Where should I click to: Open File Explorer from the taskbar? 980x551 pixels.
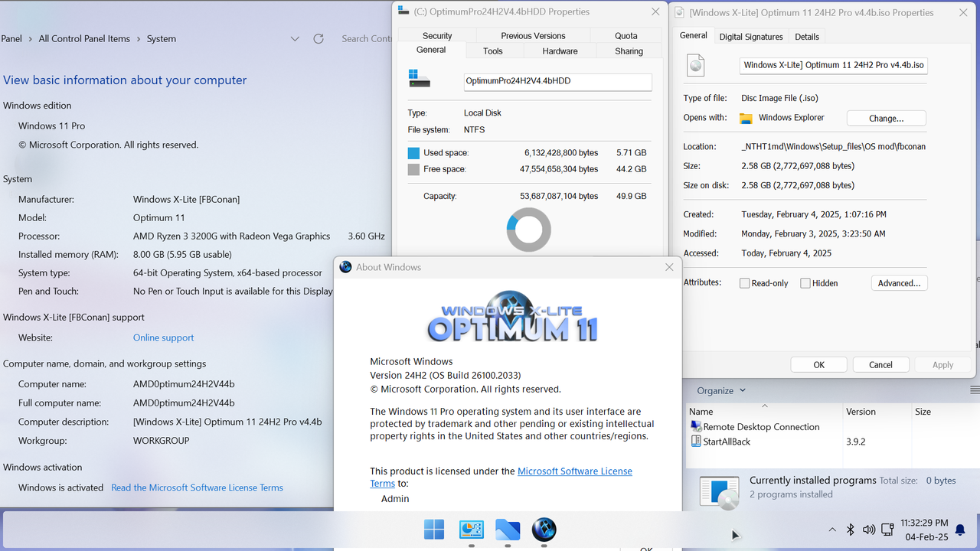click(x=508, y=530)
